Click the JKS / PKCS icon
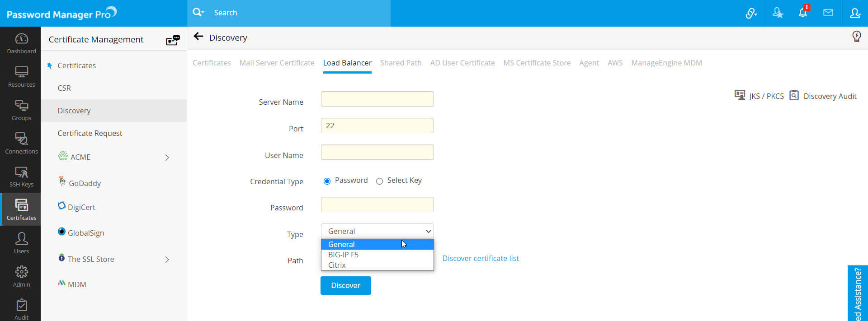Image resolution: width=868 pixels, height=321 pixels. tap(740, 95)
